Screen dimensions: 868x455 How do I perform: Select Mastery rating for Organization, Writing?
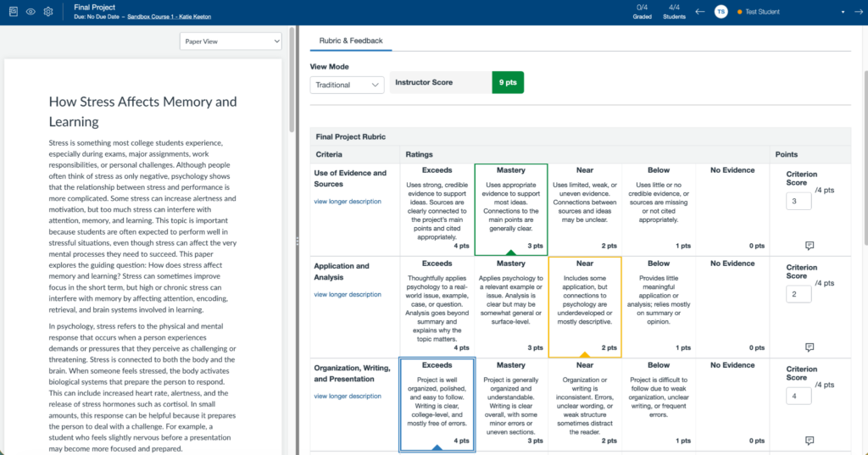(x=511, y=405)
